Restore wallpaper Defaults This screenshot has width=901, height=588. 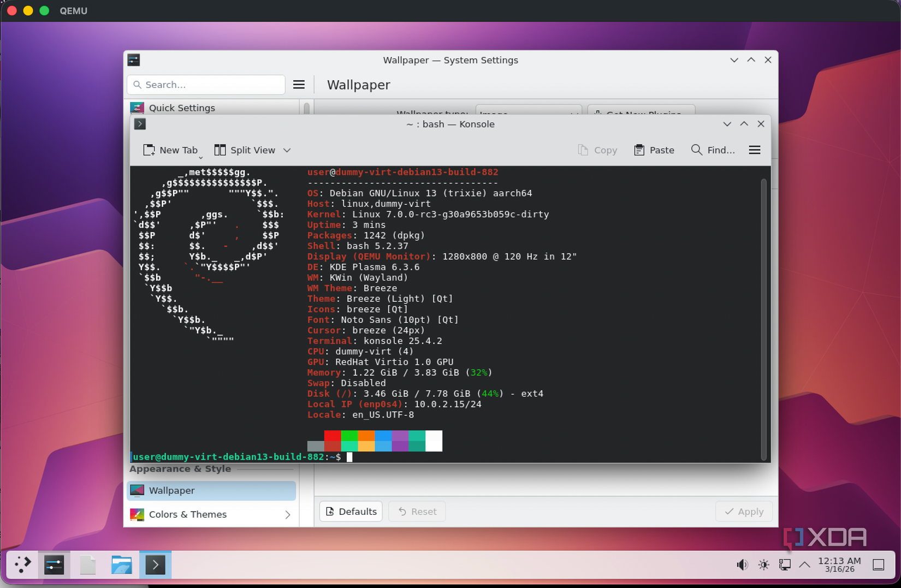point(351,511)
